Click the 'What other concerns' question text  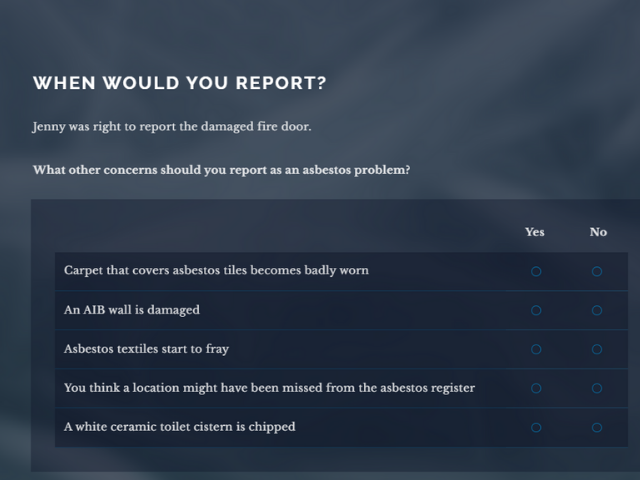pyautogui.click(x=221, y=170)
